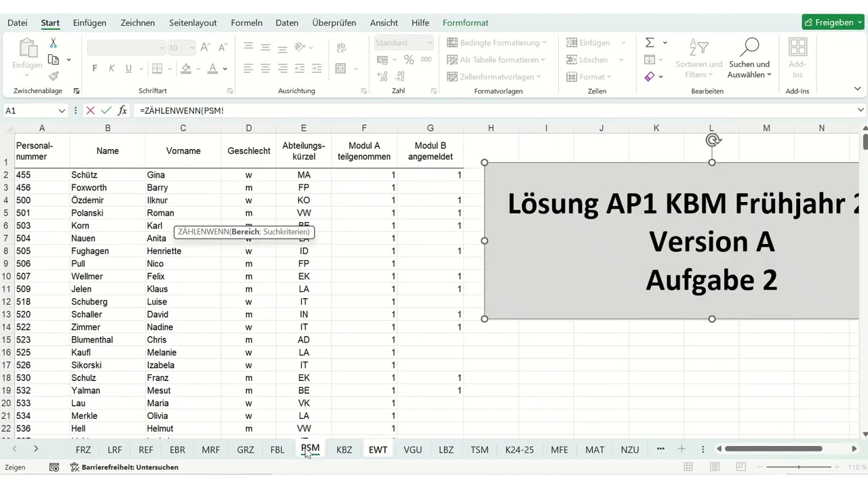Click the merge and center icon
868x488 pixels.
(341, 68)
